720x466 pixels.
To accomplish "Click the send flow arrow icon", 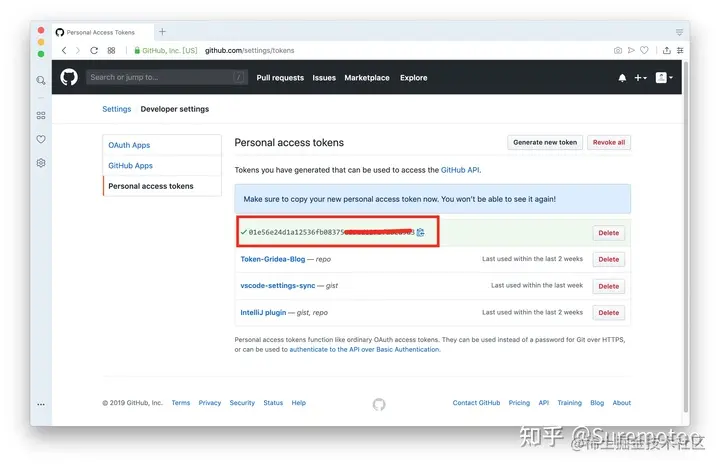I will pyautogui.click(x=631, y=50).
